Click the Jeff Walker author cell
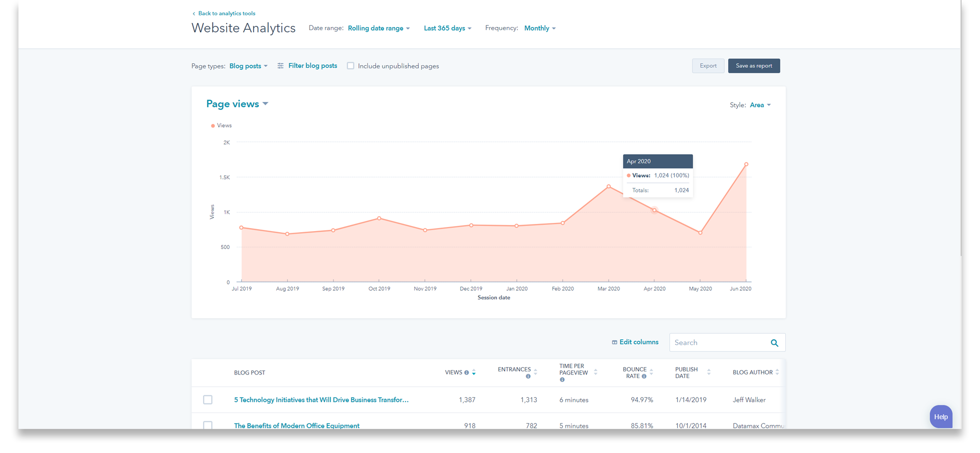This screenshot has height=453, width=980. pos(749,400)
